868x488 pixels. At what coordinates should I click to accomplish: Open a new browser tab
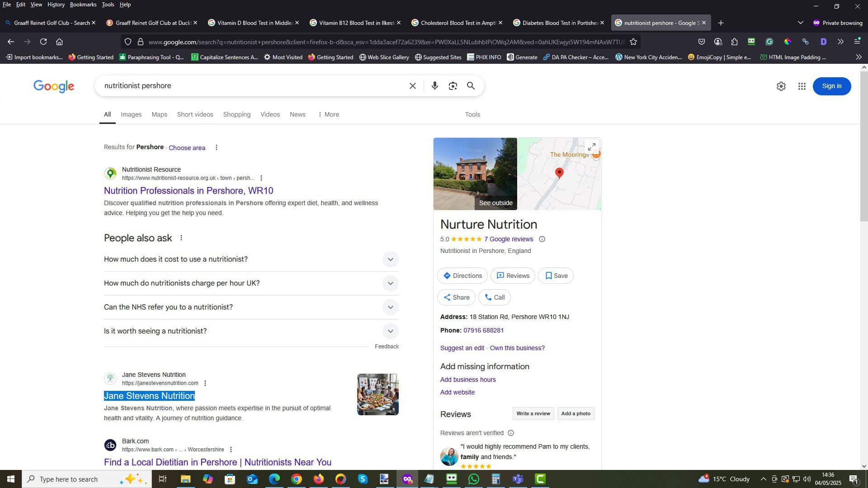(721, 23)
